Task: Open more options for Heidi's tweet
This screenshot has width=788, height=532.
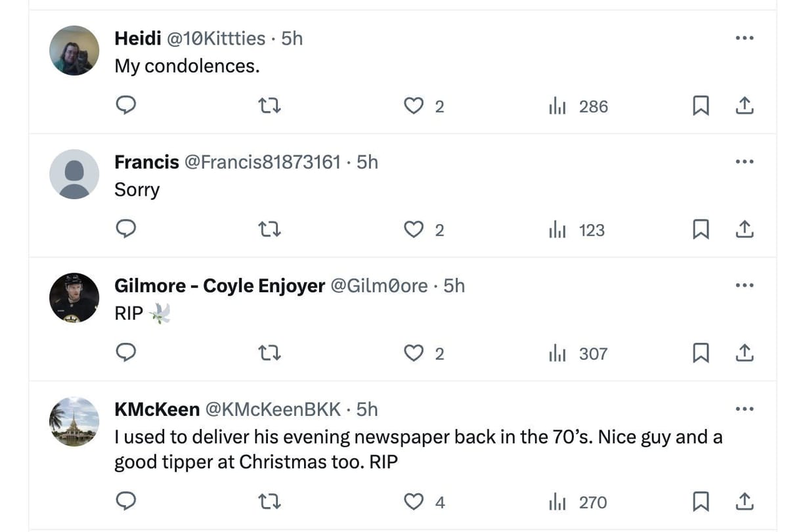Action: [744, 38]
